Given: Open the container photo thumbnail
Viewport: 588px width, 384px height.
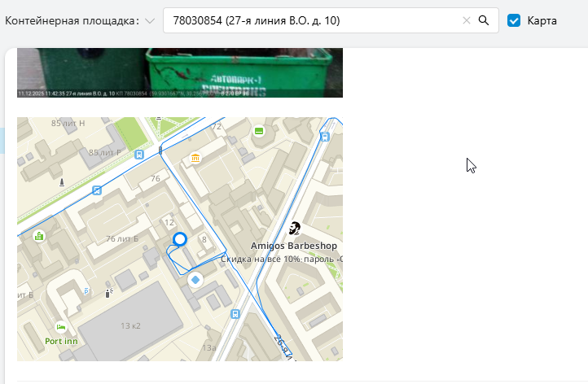Looking at the screenshot, I should tap(179, 72).
